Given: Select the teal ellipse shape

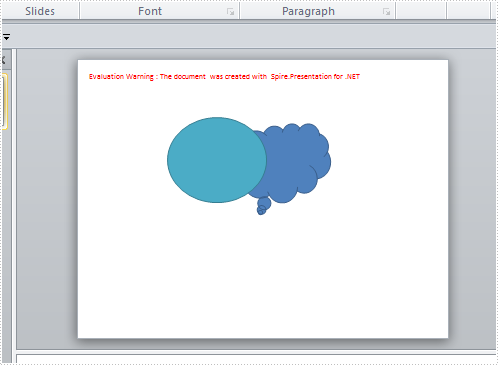Looking at the screenshot, I should (x=217, y=160).
